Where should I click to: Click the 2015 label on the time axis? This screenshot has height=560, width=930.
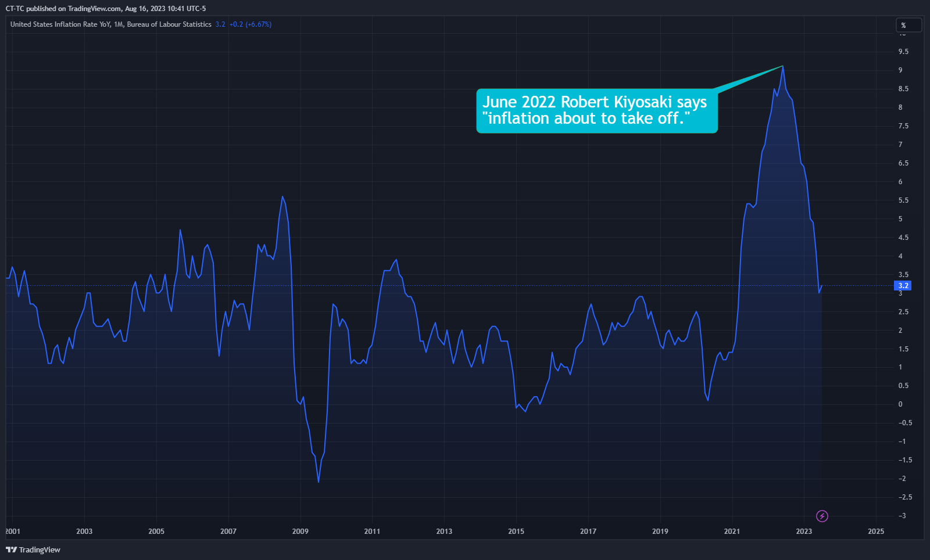pyautogui.click(x=516, y=531)
